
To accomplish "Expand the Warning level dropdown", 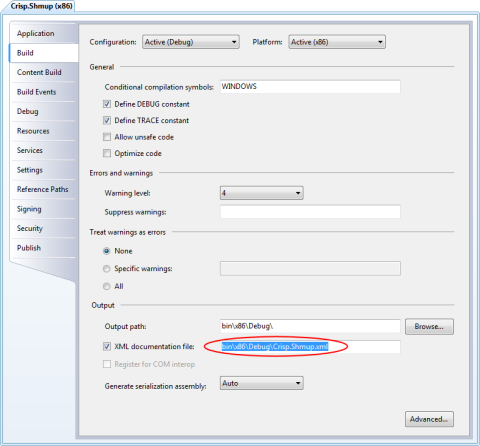I will click(262, 193).
